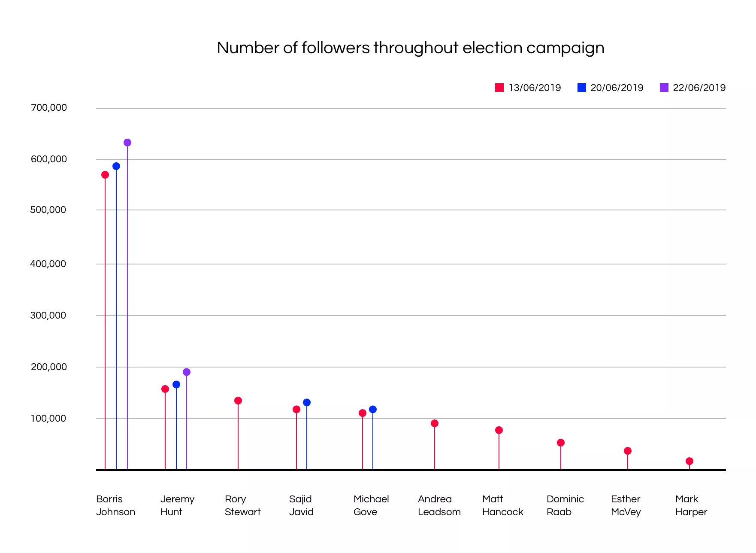The height and width of the screenshot is (553, 756).
Task: Click the 700,000 y-axis label
Action: point(49,107)
